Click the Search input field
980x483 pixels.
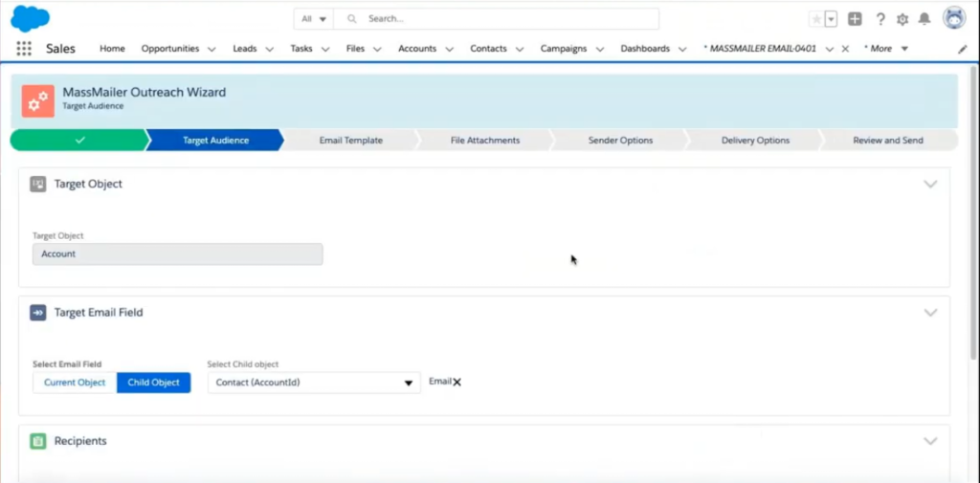(497, 19)
